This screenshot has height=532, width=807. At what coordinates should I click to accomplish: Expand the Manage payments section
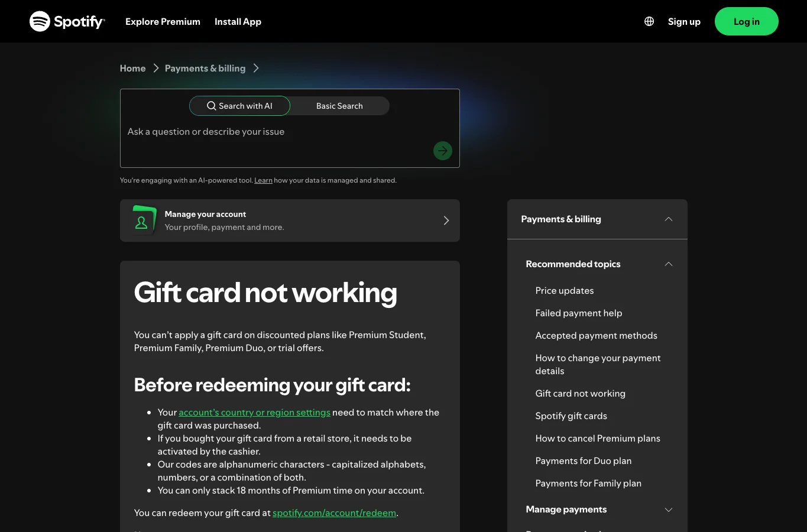pos(599,510)
